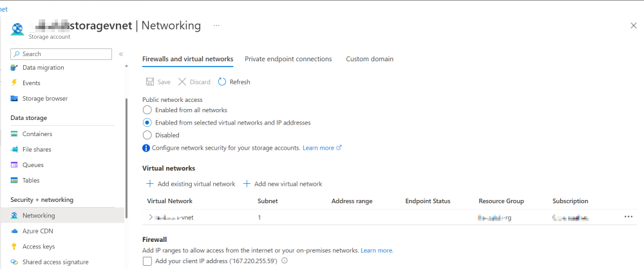Switch to Private endpoint connections tab
This screenshot has height=269, width=644.
[288, 59]
